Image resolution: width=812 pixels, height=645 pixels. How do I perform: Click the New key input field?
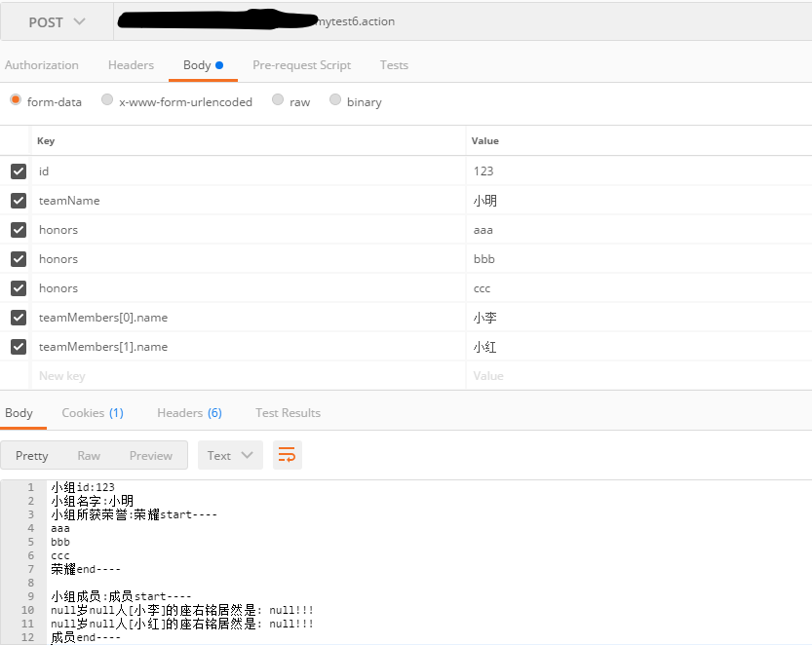[x=249, y=376]
